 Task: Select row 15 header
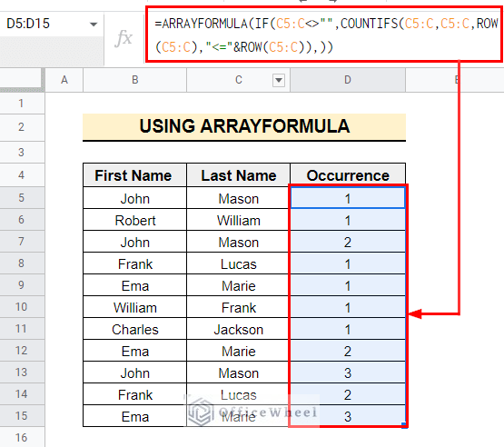(21, 416)
